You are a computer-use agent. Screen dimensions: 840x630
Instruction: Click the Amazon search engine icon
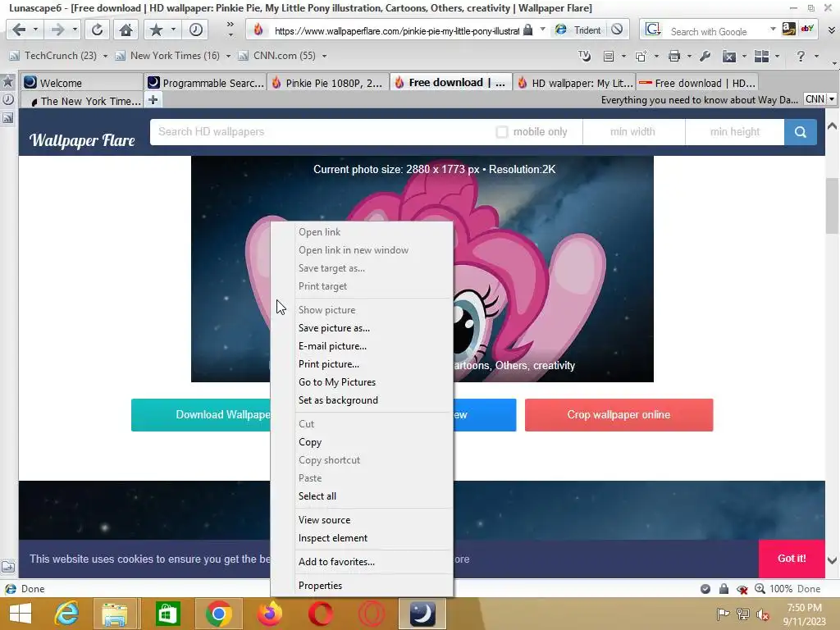[788, 29]
